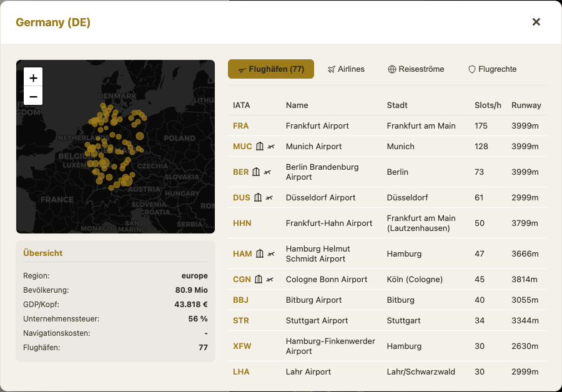Click plane icon next to DUS
Viewport: 562px width, 392px height.
pyautogui.click(x=269, y=197)
